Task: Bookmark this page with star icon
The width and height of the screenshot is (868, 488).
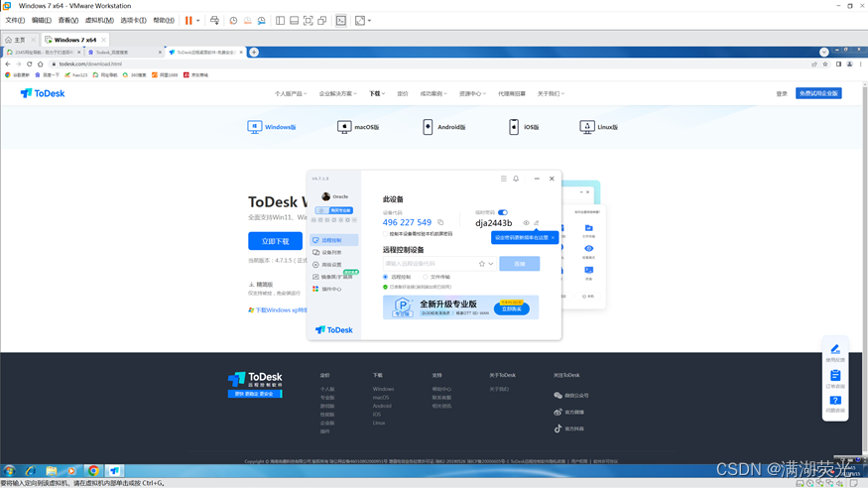Action: pos(825,64)
